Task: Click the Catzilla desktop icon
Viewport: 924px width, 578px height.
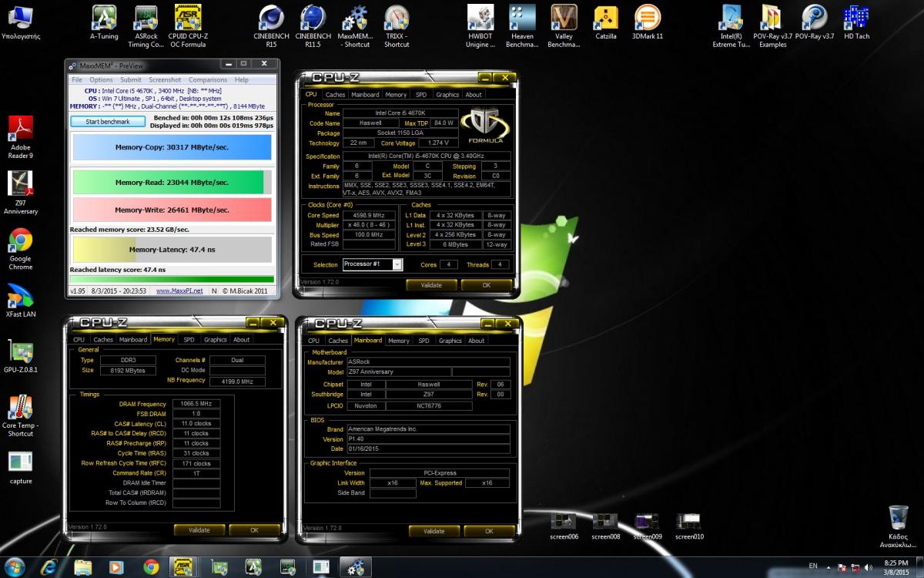Action: 606,22
